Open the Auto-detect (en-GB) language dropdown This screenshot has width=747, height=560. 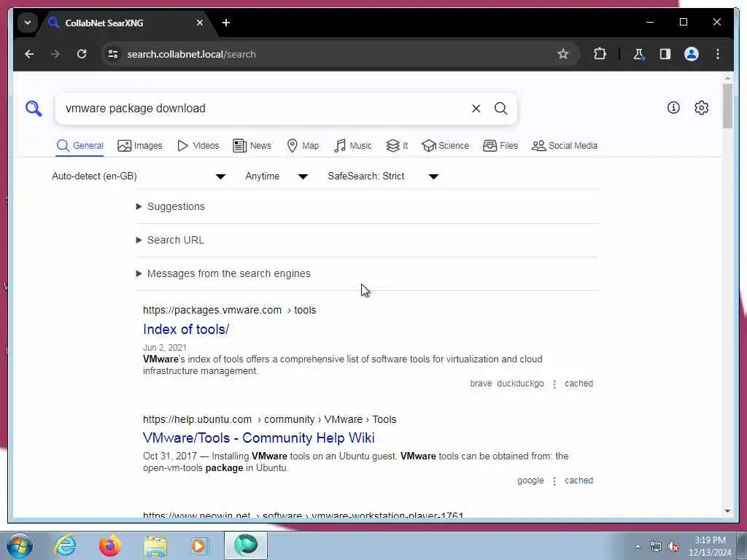[139, 176]
